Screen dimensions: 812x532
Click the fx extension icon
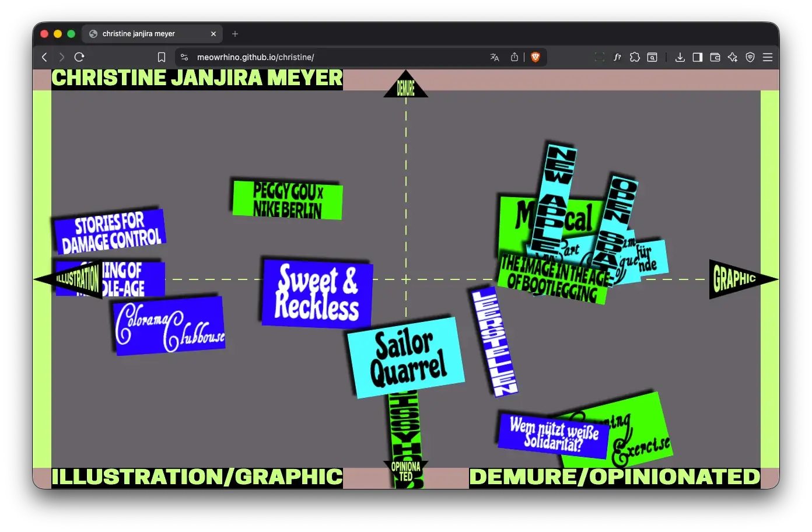click(617, 57)
